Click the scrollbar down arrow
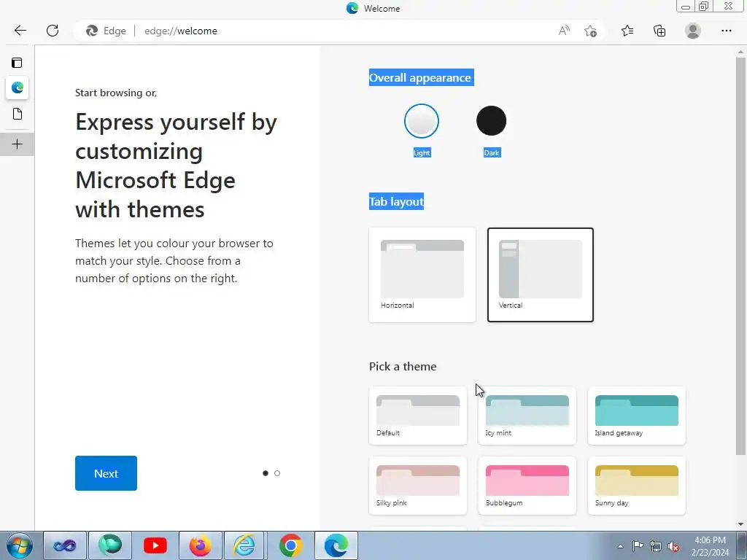Screen dimensions: 747x560 pos(741,524)
